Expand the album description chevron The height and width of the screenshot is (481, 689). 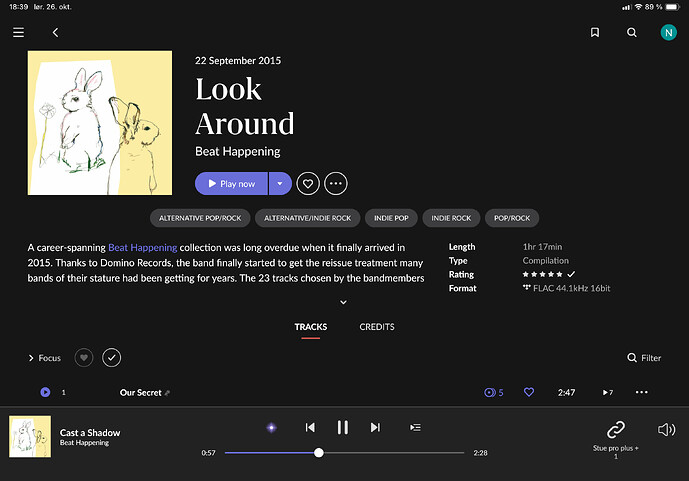pos(344,302)
